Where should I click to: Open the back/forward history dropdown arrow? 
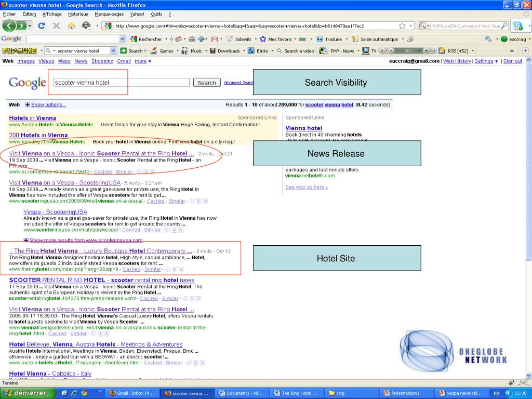[x=30, y=26]
